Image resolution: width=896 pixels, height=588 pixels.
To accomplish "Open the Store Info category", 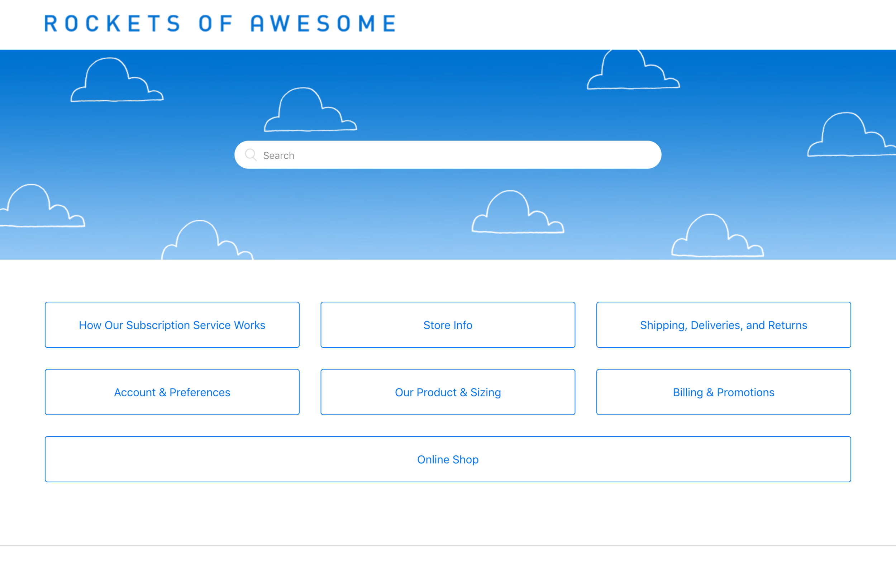I will pyautogui.click(x=448, y=325).
